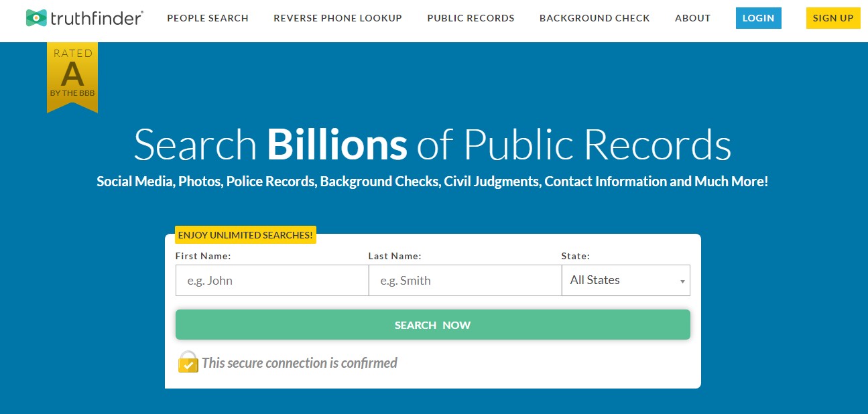Click the truthfinder logo
868x414 pixels.
pos(84,18)
